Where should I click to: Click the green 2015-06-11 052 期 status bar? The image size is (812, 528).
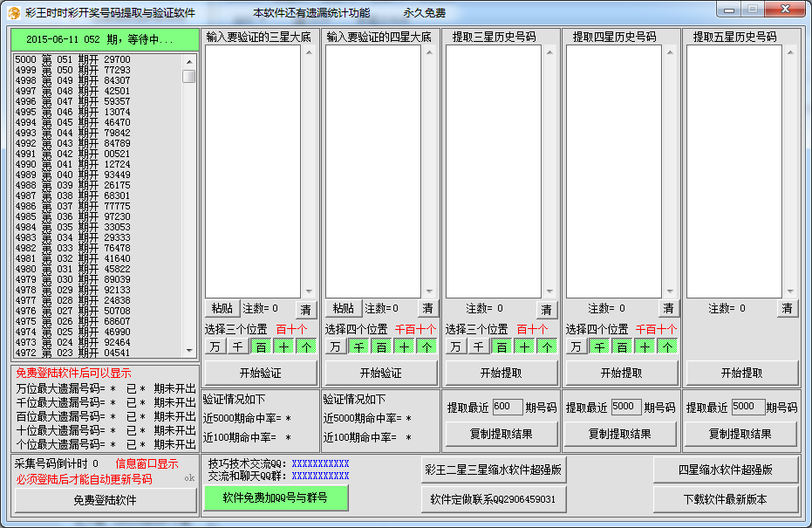[x=106, y=39]
